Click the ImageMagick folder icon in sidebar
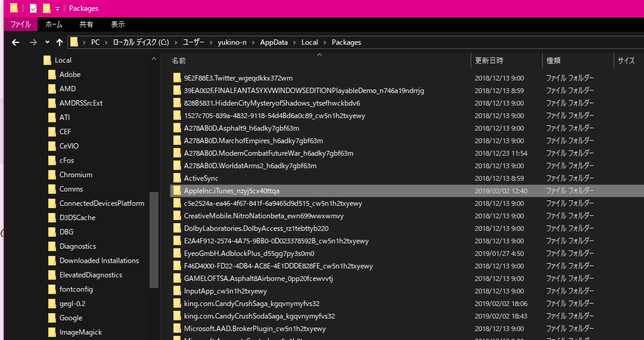The height and width of the screenshot is (340, 644). pyautogui.click(x=52, y=332)
